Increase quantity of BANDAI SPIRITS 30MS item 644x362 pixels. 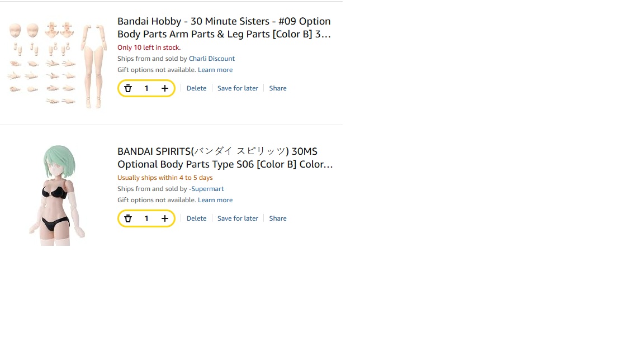click(x=165, y=218)
